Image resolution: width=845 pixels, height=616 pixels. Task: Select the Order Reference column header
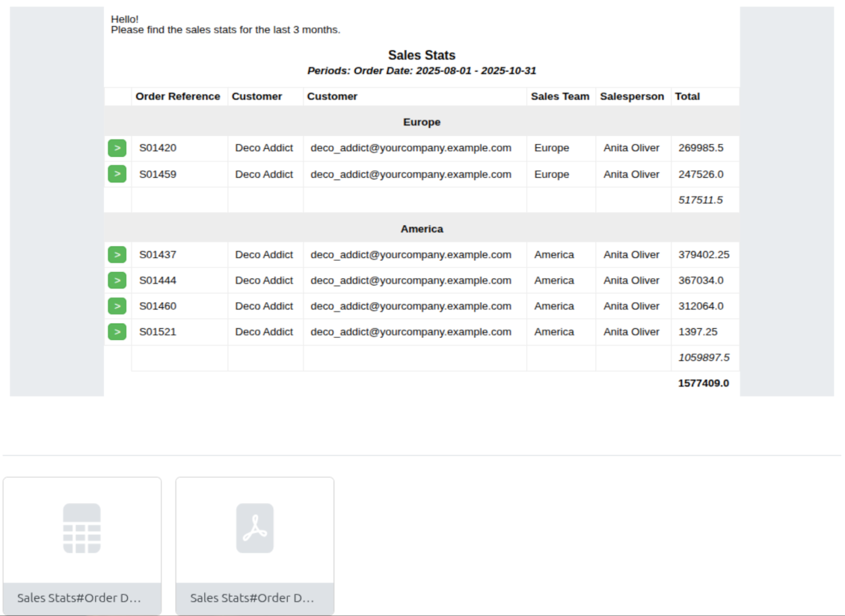coord(178,96)
